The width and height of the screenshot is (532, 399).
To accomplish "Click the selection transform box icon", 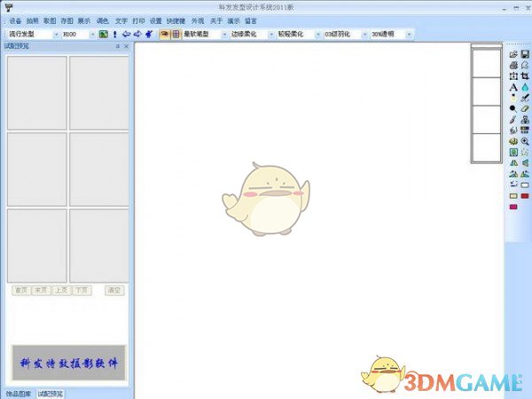I will [x=513, y=76].
